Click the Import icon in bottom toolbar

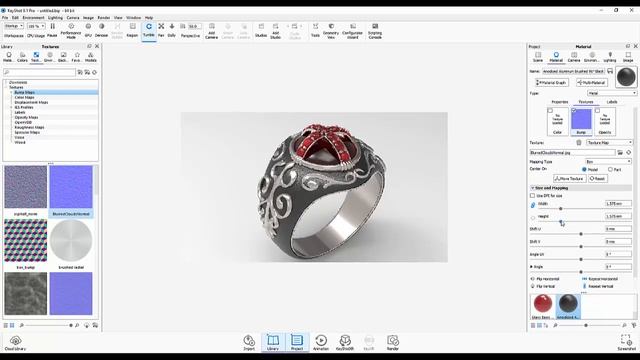(249, 343)
